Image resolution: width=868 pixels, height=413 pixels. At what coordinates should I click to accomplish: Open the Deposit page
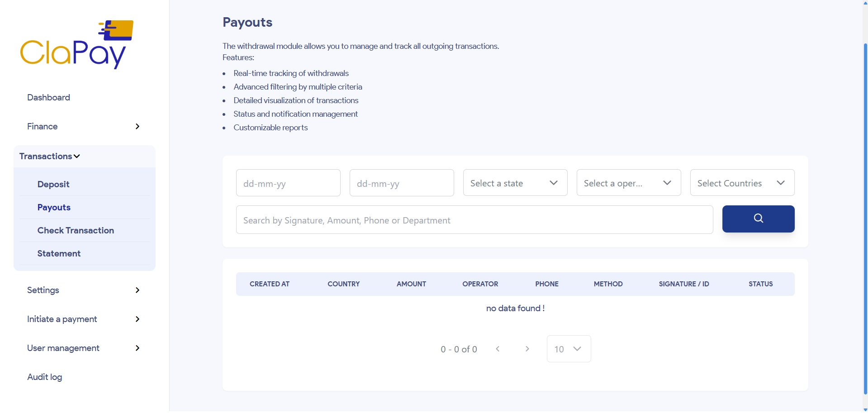[53, 184]
